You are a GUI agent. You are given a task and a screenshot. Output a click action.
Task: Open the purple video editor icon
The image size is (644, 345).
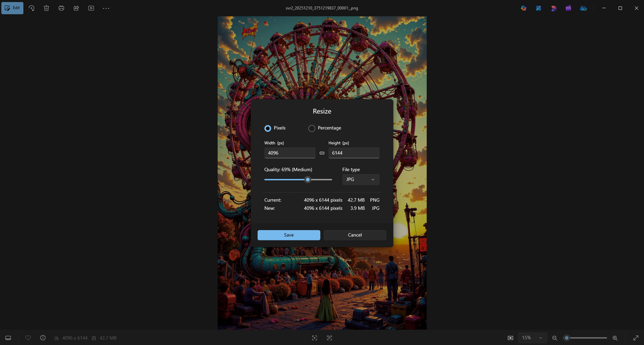568,8
